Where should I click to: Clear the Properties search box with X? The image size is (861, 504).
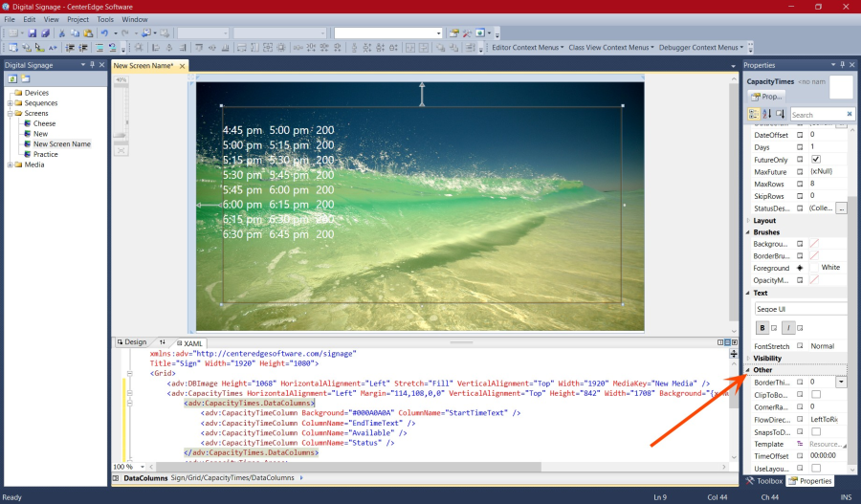coord(848,114)
